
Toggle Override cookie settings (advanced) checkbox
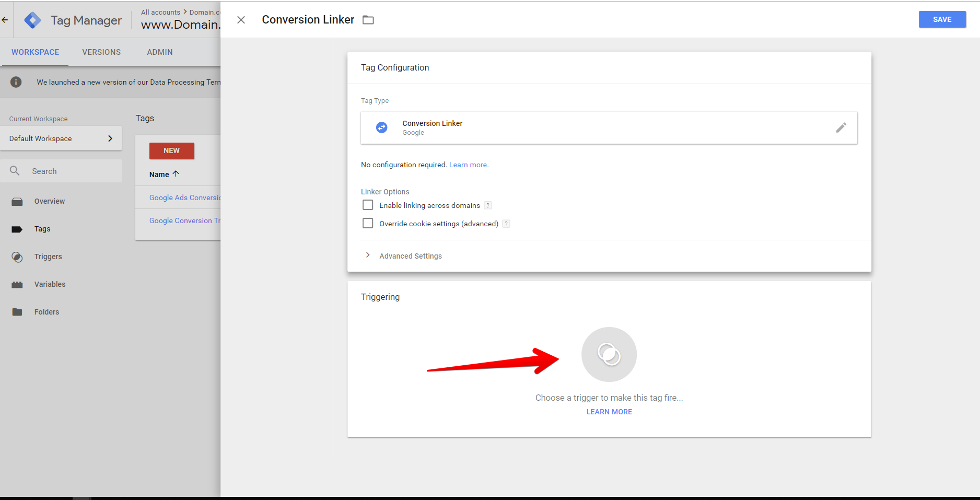[x=368, y=223]
